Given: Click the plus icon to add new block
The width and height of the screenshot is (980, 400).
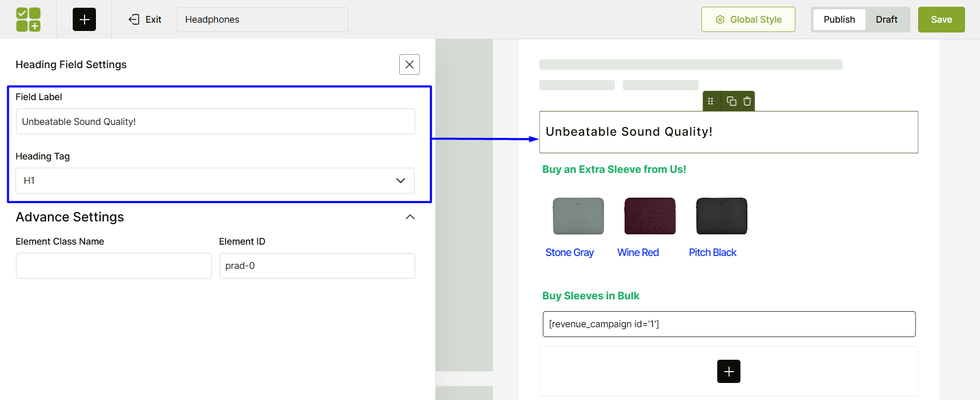Looking at the screenshot, I should (728, 372).
